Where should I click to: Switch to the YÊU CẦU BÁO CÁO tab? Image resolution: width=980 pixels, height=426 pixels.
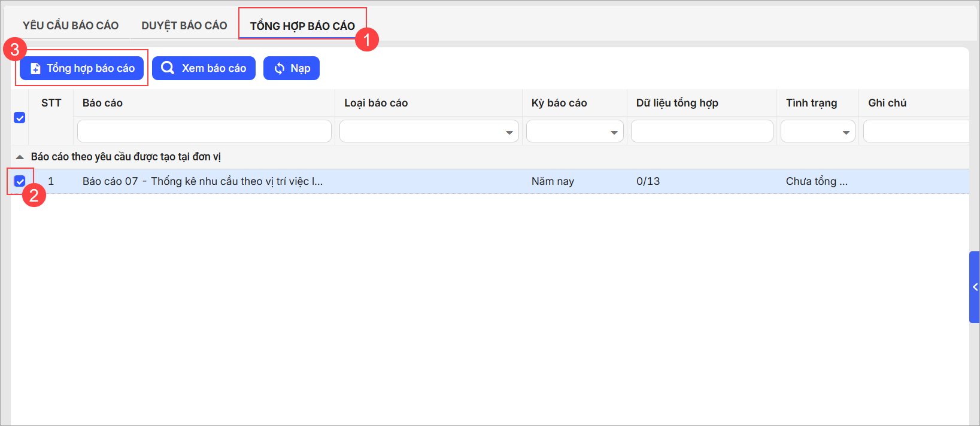point(71,26)
